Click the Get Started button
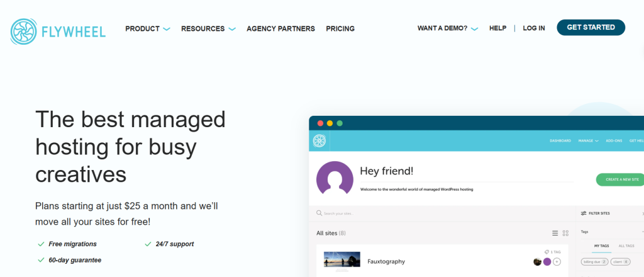644x277 pixels. [591, 28]
